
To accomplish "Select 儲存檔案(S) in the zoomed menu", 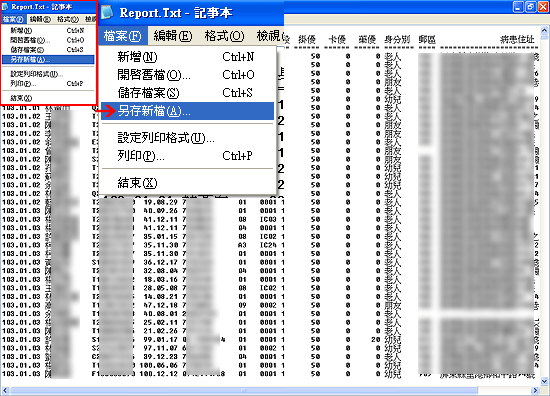I will 187,93.
